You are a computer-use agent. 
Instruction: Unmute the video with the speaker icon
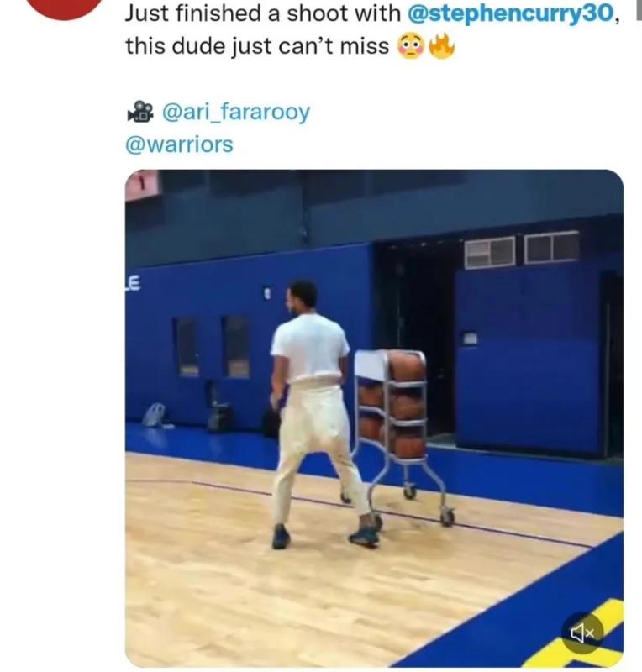(x=582, y=633)
